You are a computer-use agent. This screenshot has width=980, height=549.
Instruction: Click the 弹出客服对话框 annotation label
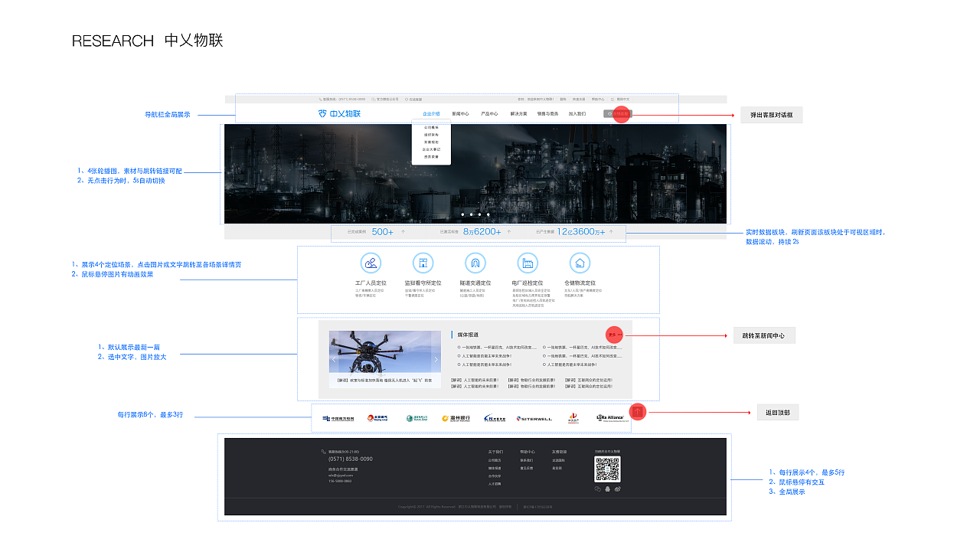[771, 115]
